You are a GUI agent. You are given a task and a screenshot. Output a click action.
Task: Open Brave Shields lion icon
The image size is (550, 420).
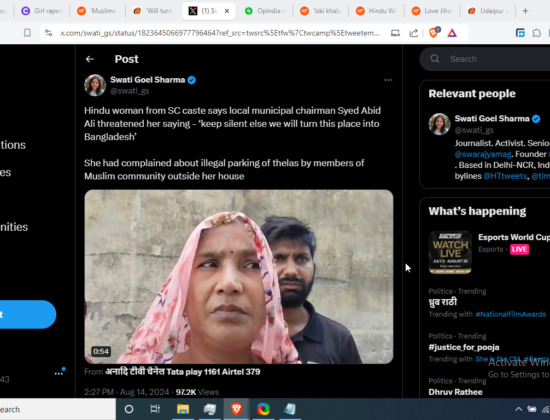coord(434,32)
